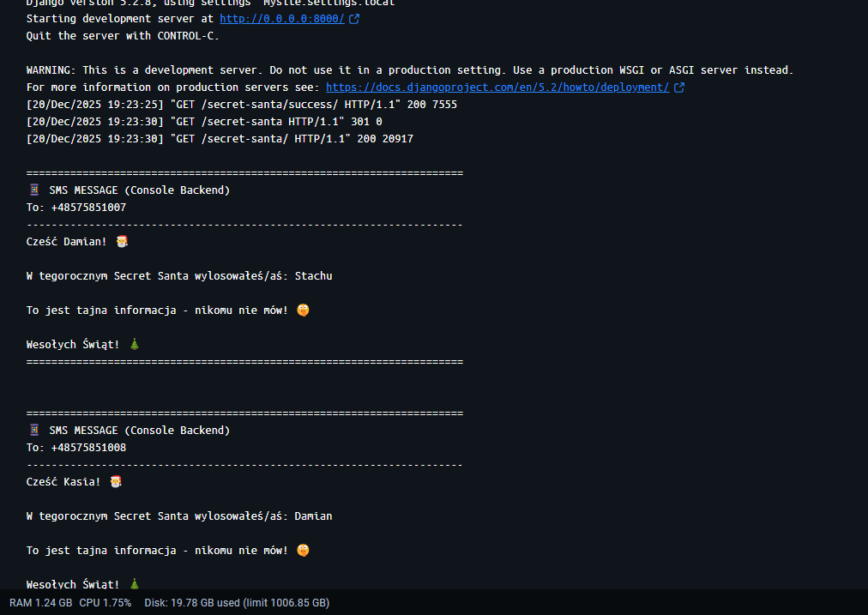Click the CPU 1.75% status indicator
This screenshot has height=615, width=868.
tap(105, 603)
